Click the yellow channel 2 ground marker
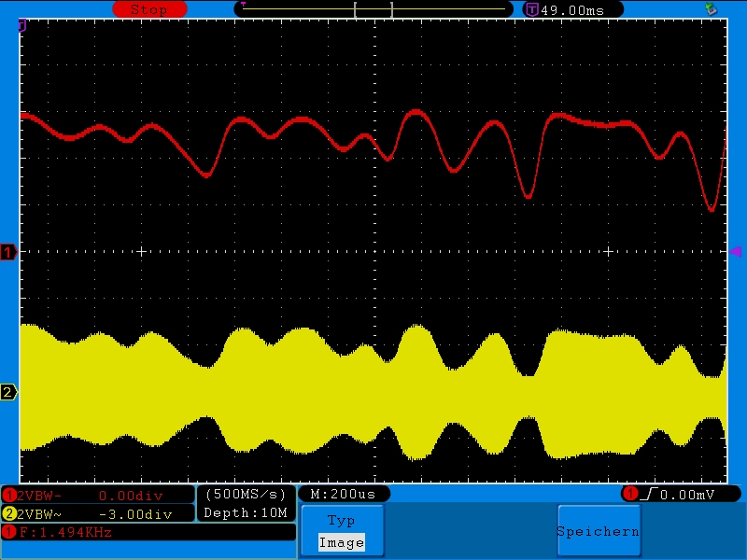Screen dimensions: 747x560 click(8, 392)
